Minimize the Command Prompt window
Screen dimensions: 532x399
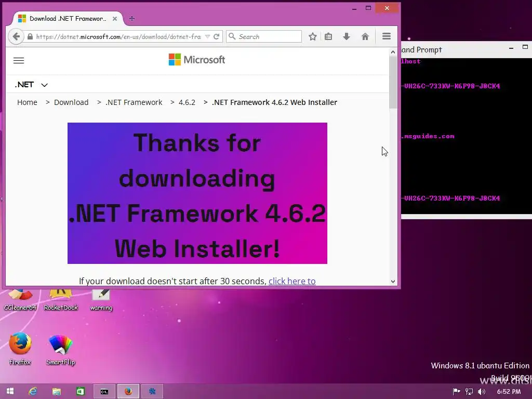click(511, 48)
